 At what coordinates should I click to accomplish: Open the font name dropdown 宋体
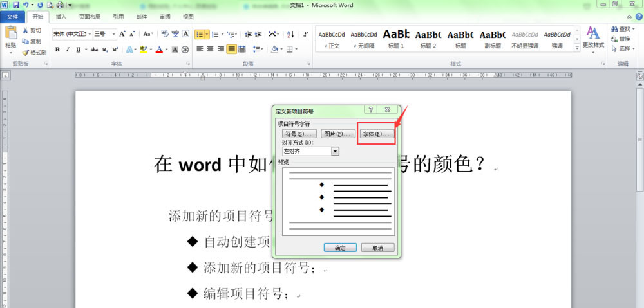point(90,34)
